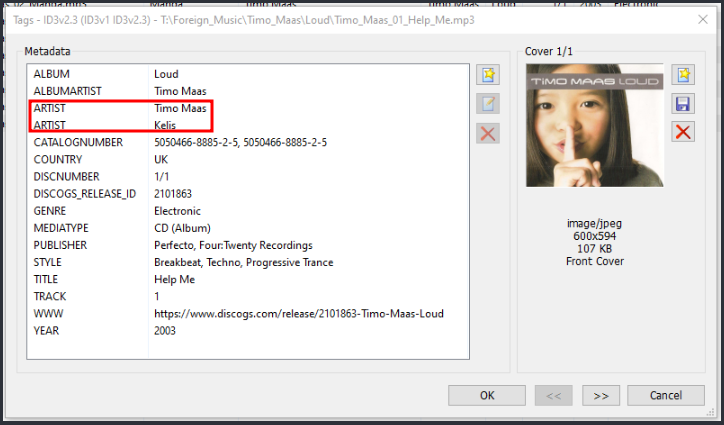The height and width of the screenshot is (425, 724).
Task: Click the Perfecto, Four:Twenty Recordings value
Action: (x=233, y=245)
